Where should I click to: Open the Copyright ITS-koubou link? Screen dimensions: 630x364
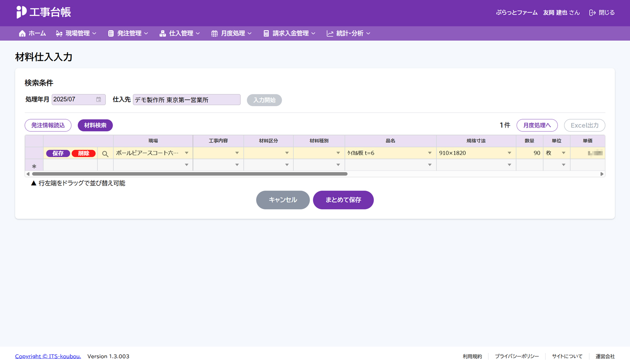click(x=48, y=356)
